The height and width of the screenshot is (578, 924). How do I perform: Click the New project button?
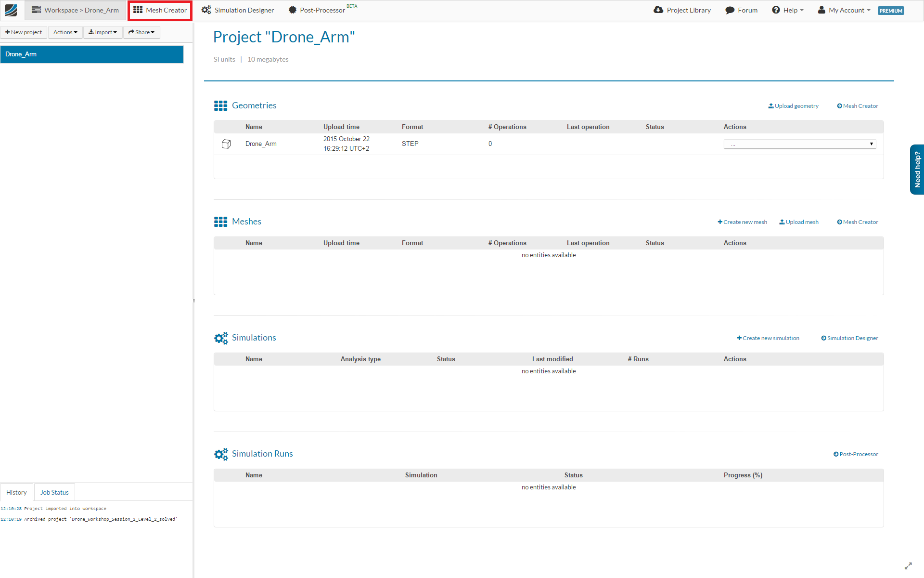(x=24, y=32)
